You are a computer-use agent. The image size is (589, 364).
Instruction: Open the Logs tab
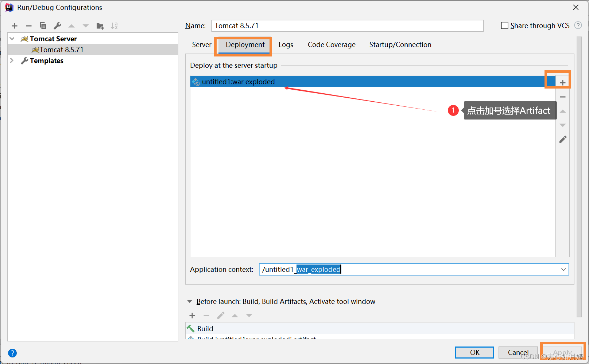[286, 45]
